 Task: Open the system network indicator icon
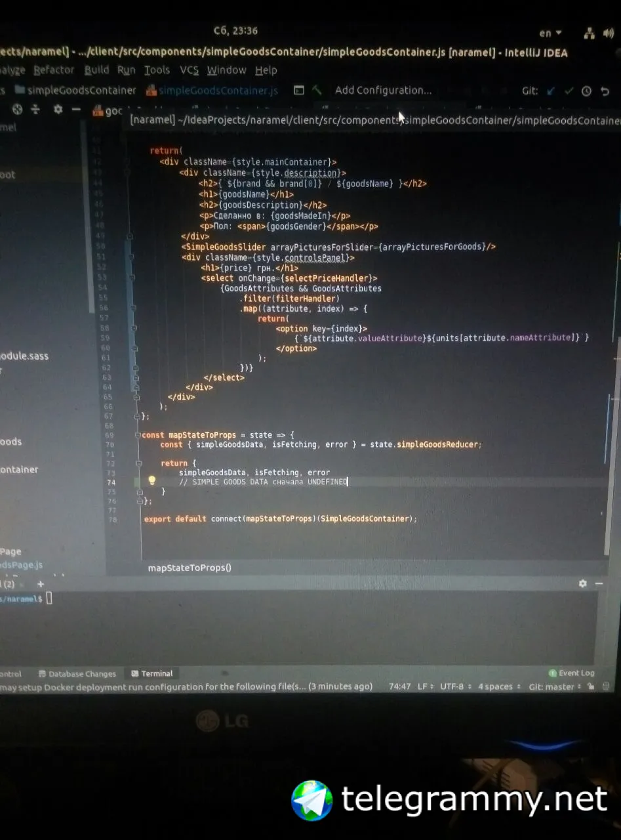point(589,33)
